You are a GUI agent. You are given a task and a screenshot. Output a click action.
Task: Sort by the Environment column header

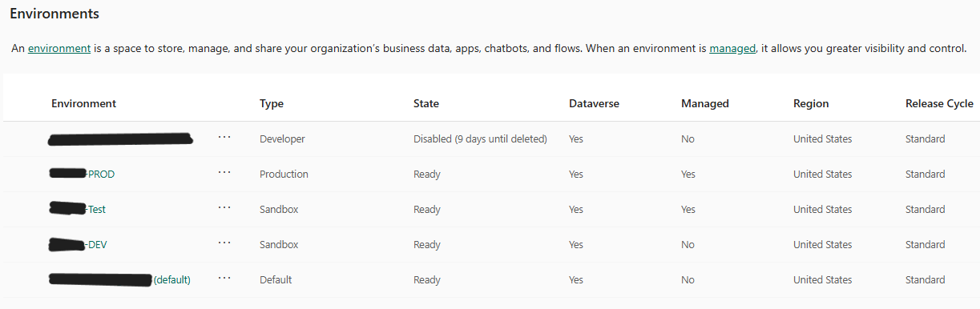[84, 103]
